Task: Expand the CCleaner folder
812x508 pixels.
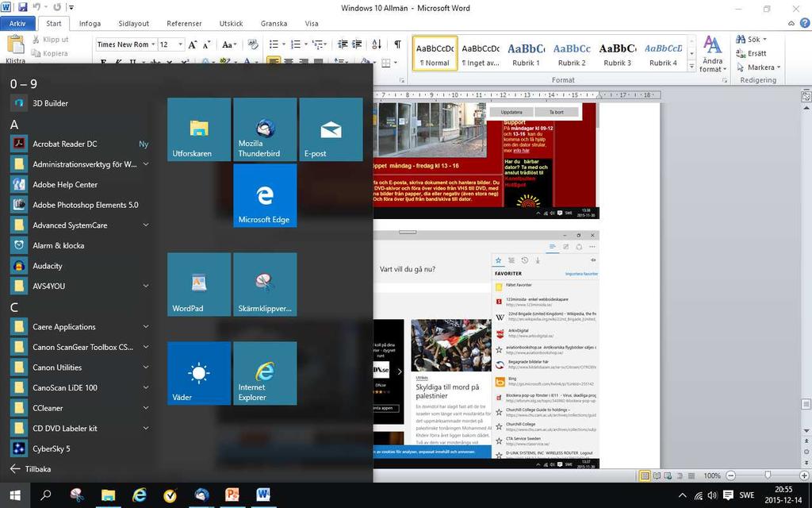Action: click(146, 408)
